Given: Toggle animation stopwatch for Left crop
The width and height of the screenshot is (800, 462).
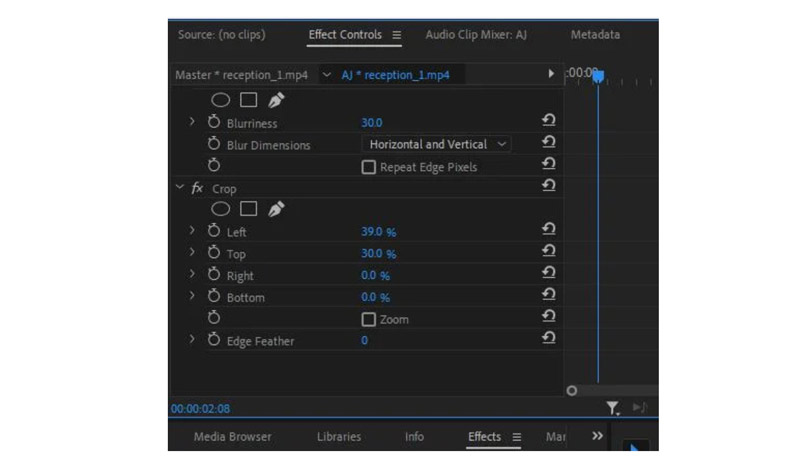Looking at the screenshot, I should [x=214, y=231].
